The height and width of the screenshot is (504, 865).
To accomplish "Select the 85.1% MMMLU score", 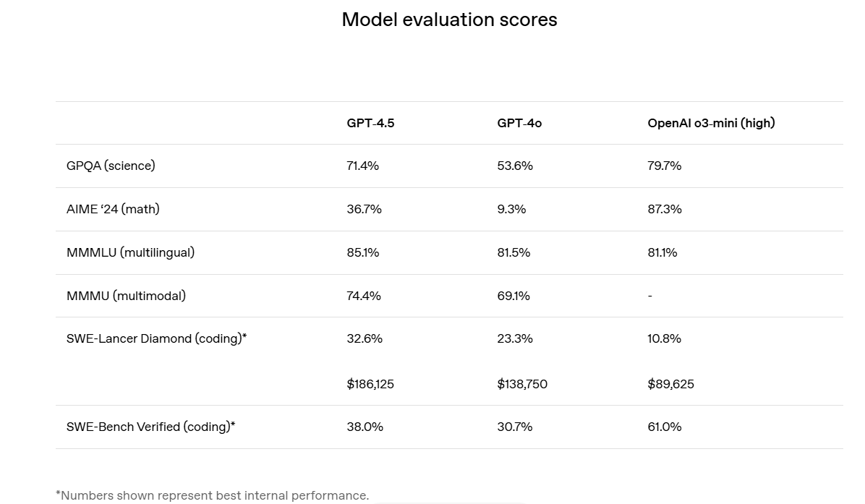I will pyautogui.click(x=363, y=252).
